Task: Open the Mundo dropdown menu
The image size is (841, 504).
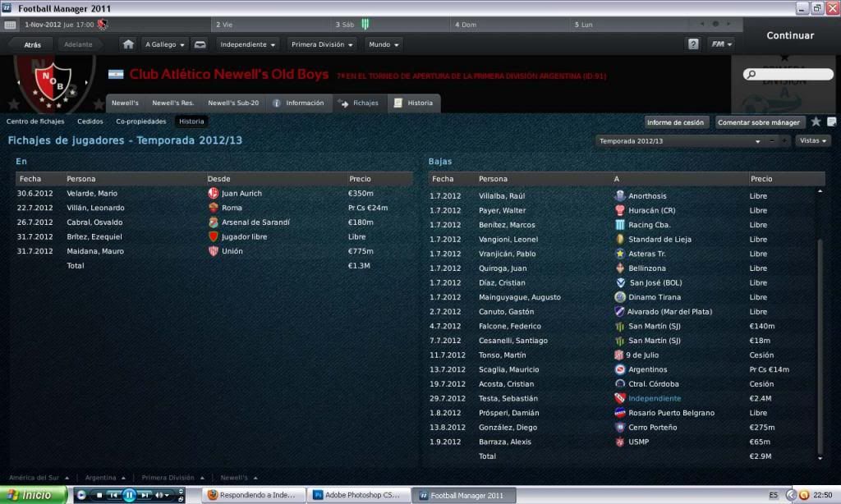Action: tap(384, 44)
